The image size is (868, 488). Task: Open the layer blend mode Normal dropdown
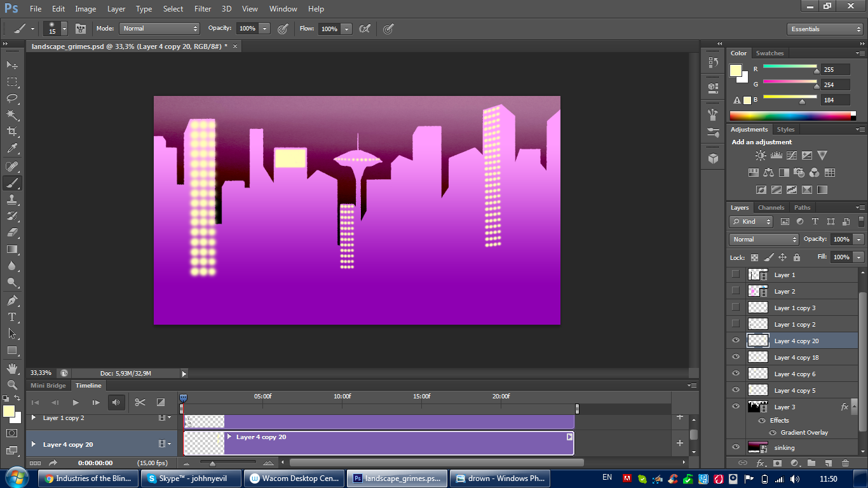(764, 240)
